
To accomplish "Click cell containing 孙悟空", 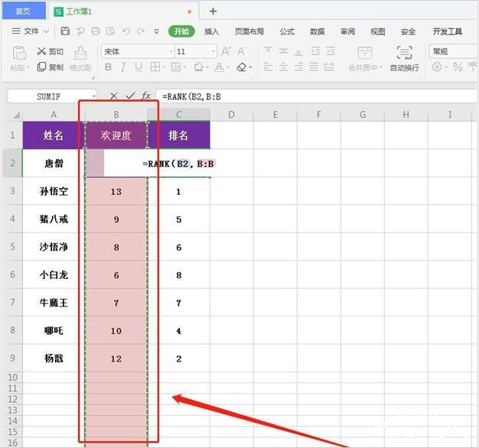I will [x=54, y=191].
